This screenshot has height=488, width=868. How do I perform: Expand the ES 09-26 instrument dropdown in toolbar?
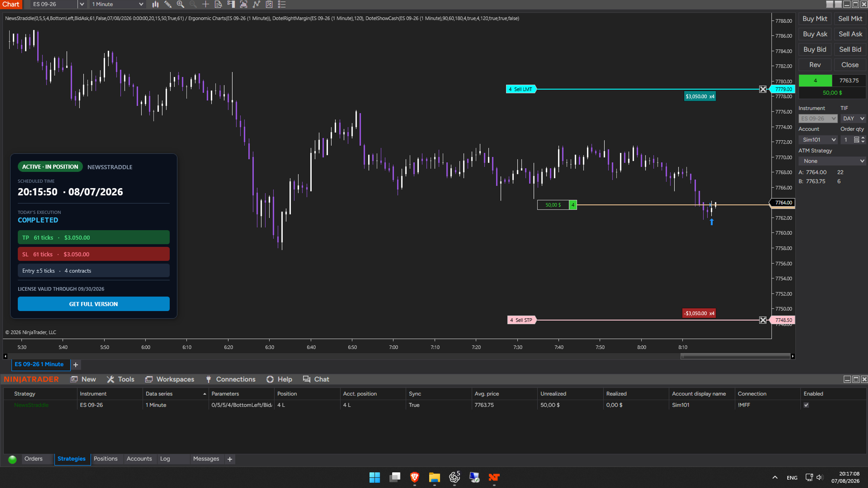pos(82,4)
